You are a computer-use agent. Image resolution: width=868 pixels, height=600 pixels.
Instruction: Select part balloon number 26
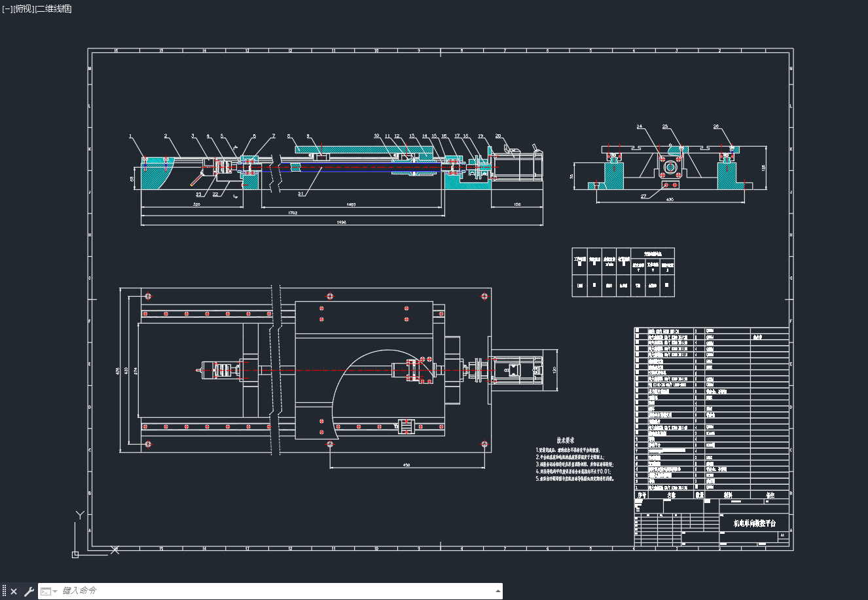pos(716,126)
